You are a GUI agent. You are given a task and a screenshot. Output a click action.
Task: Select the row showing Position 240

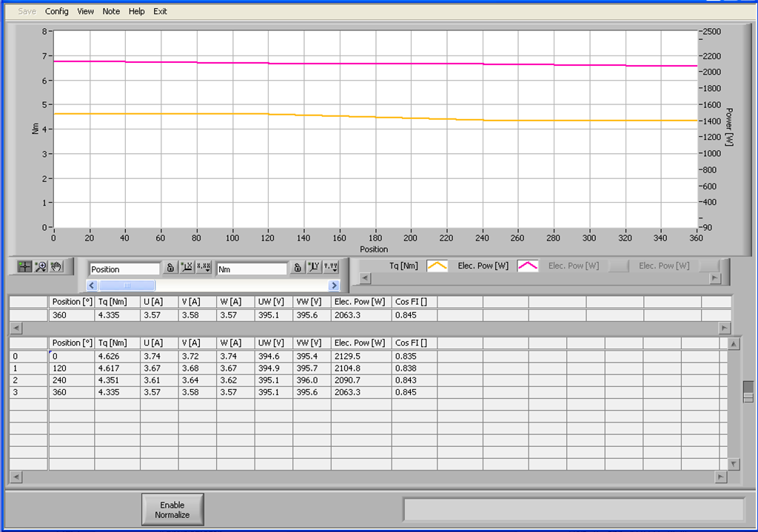pyautogui.click(x=111, y=380)
